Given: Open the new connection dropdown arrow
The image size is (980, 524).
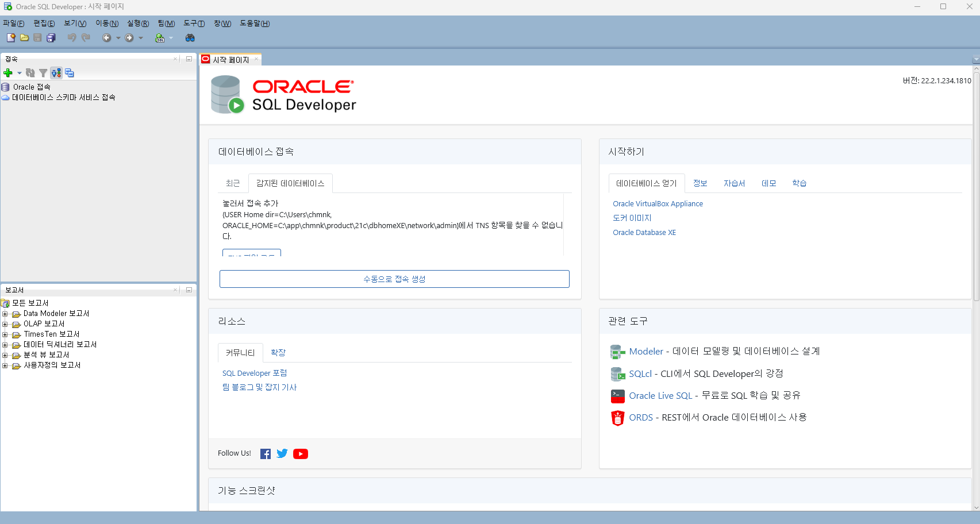Looking at the screenshot, I should (x=20, y=73).
